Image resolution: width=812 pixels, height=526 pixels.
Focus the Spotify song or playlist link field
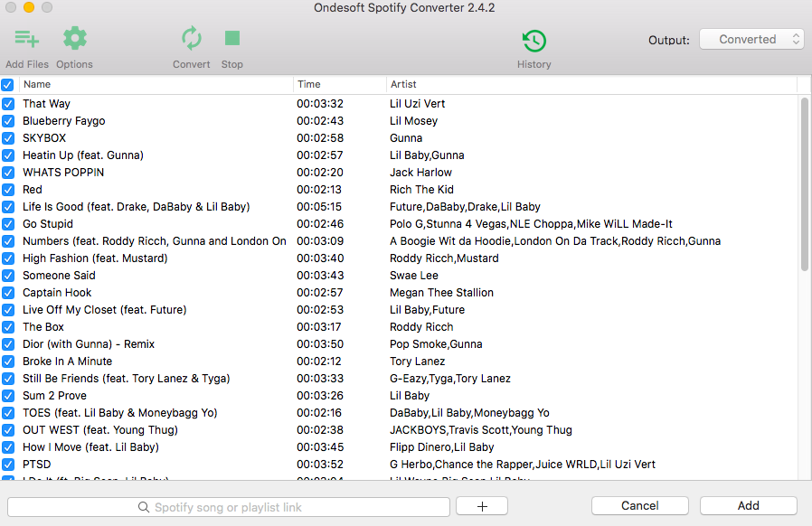coord(229,507)
